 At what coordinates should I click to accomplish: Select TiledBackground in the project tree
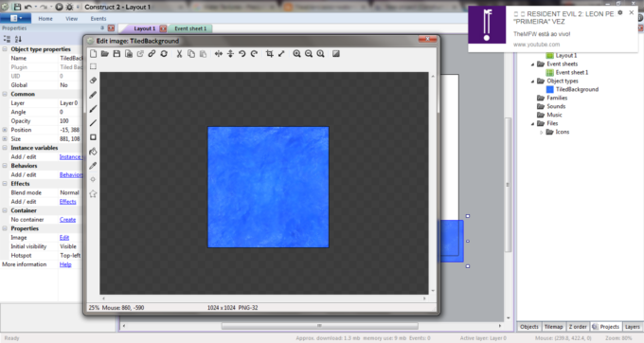(x=577, y=90)
